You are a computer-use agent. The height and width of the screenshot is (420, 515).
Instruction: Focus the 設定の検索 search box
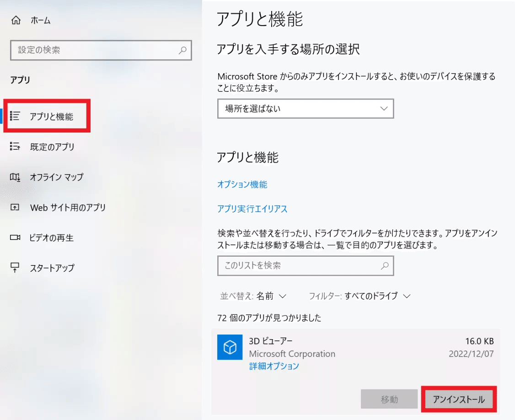101,50
